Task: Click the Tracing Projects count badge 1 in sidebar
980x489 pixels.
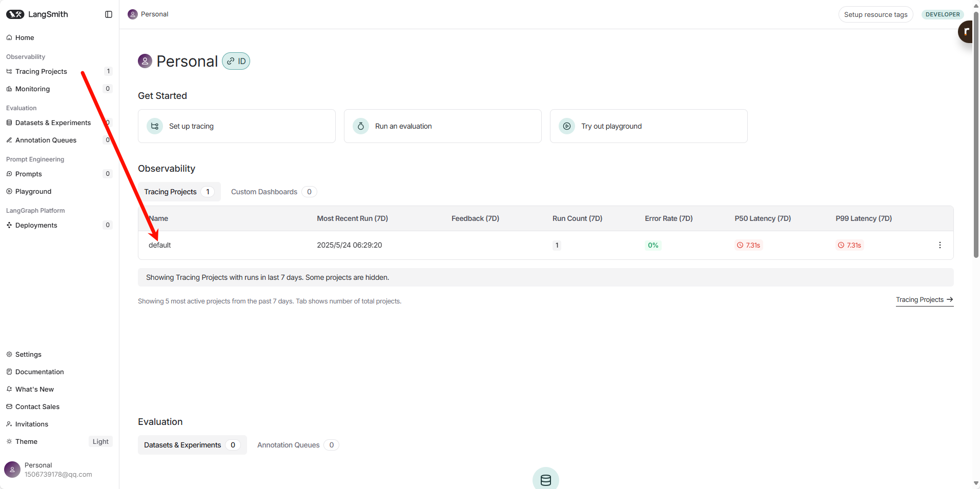Action: tap(108, 71)
